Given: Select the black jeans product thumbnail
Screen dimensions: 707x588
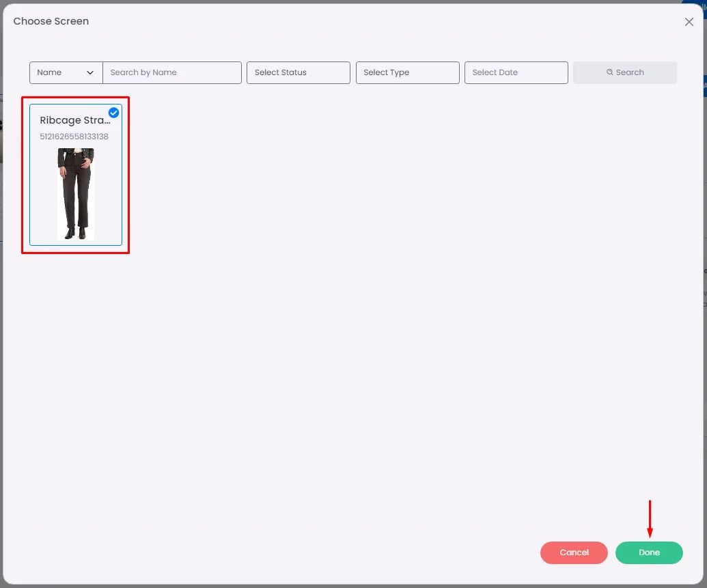Looking at the screenshot, I should 76,194.
